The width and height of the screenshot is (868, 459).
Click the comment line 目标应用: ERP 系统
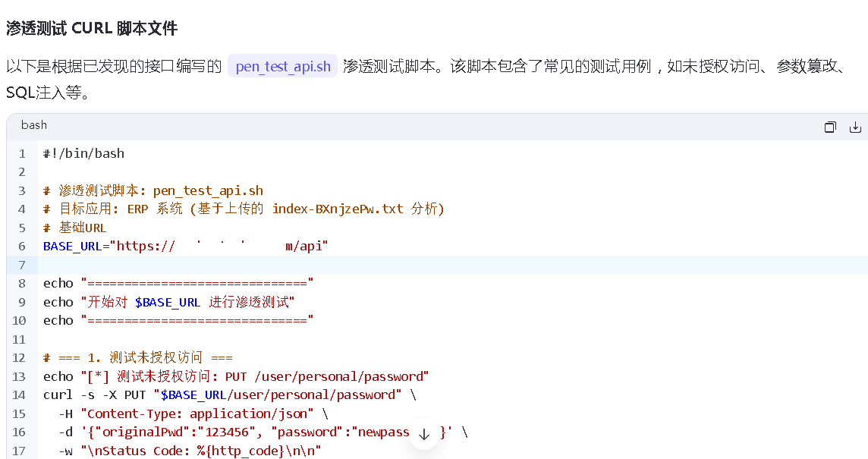[244, 209]
